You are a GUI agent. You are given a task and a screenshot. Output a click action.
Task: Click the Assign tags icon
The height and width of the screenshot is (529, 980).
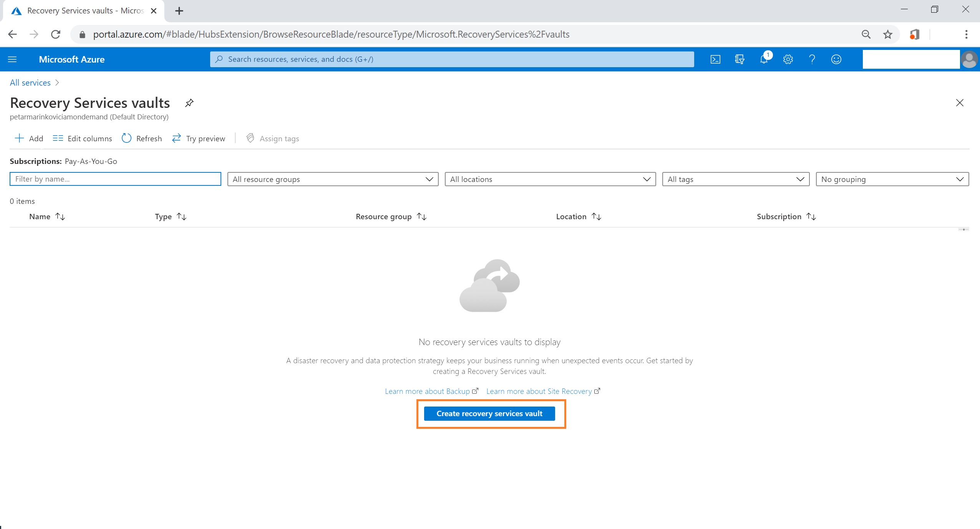point(250,138)
